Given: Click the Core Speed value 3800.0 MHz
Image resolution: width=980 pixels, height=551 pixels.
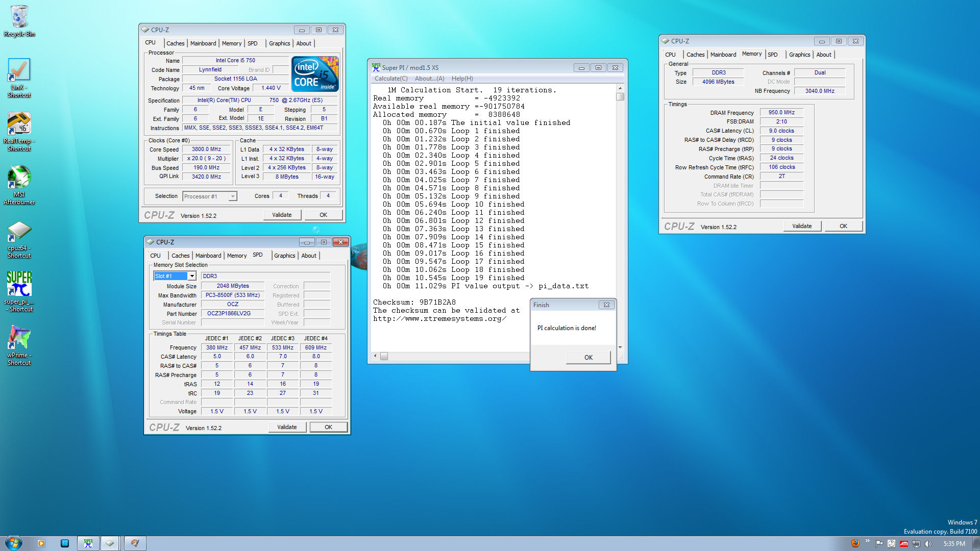Looking at the screenshot, I should [206, 149].
